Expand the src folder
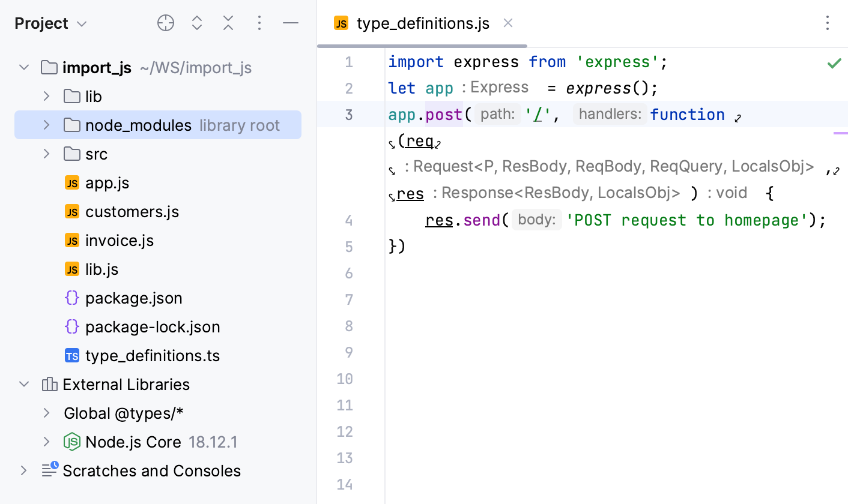This screenshot has width=848, height=504. point(46,154)
